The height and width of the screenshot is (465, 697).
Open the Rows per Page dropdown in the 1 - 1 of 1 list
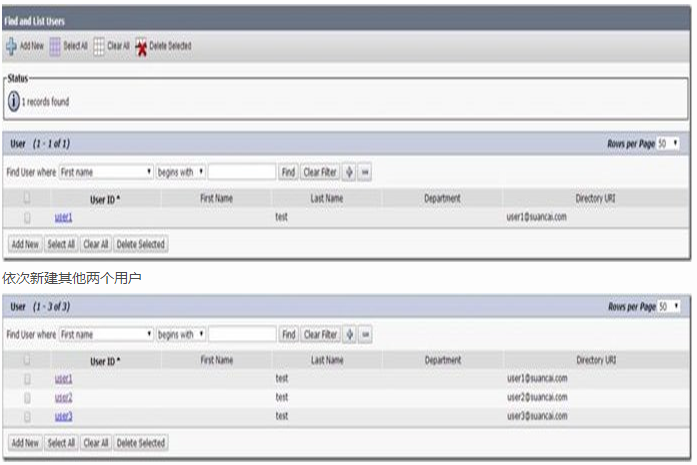tap(668, 144)
